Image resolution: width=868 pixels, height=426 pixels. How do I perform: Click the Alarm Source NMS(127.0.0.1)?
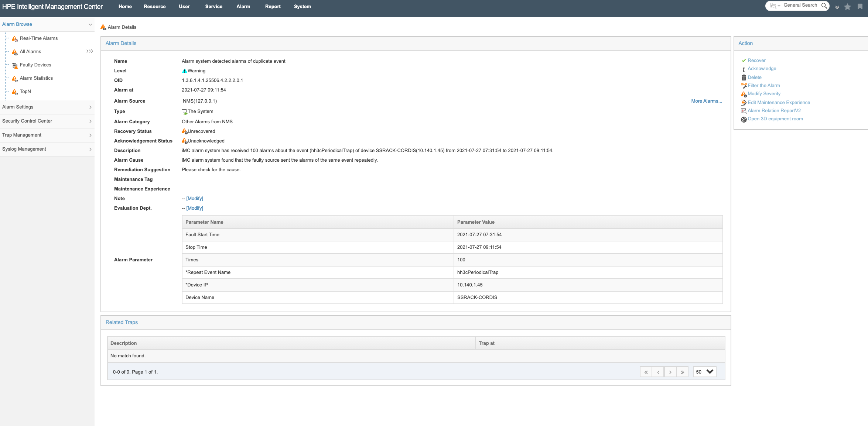200,101
